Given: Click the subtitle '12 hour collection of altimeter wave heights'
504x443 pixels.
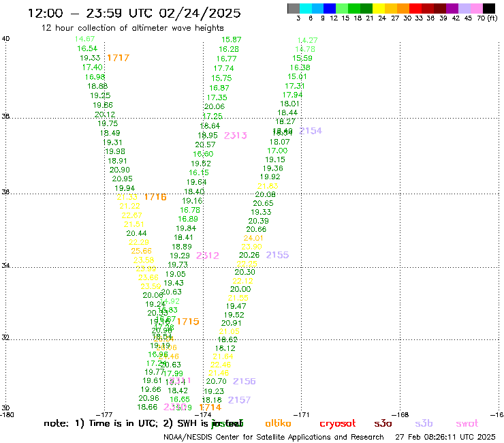Looking at the screenshot, I should pos(132,28).
